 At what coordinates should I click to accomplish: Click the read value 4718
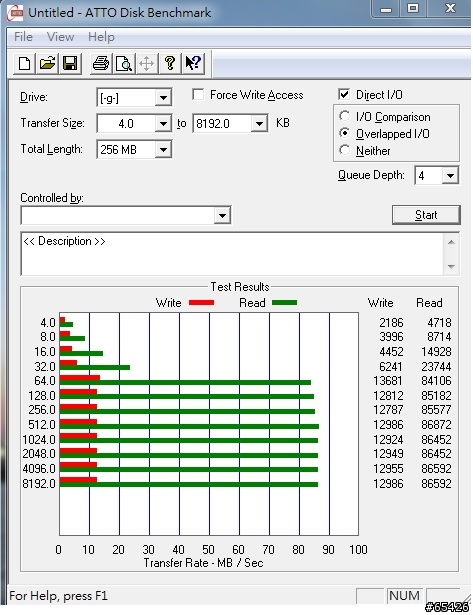coord(439,323)
